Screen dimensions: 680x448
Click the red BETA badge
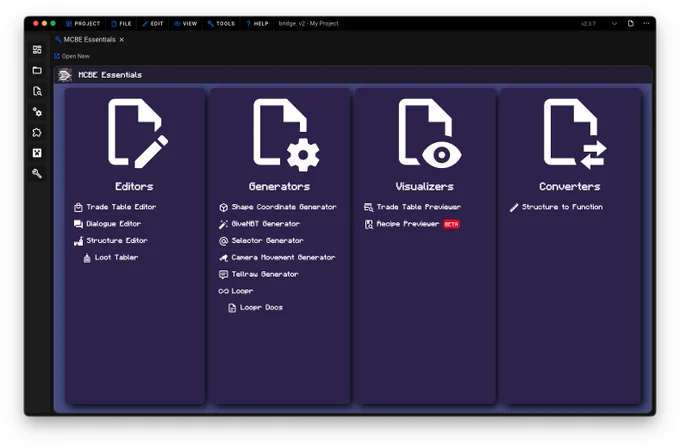(x=451, y=224)
